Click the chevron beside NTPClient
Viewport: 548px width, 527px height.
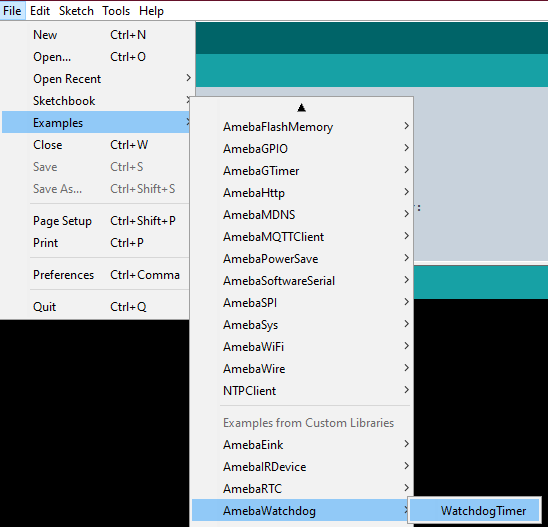click(406, 389)
